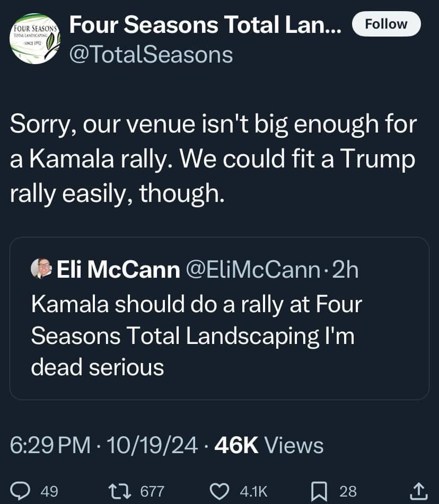This screenshot has width=439, height=504.
Task: View the 46K Views count
Action: [269, 445]
